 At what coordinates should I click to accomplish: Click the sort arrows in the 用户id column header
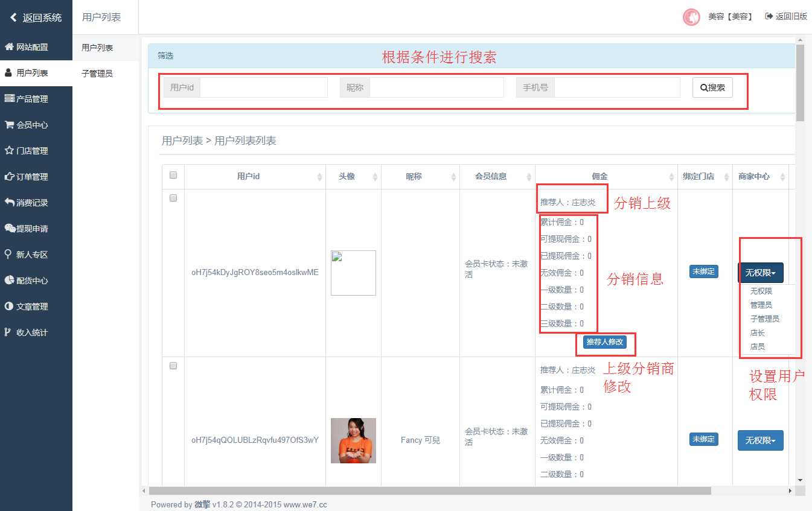tap(319, 177)
